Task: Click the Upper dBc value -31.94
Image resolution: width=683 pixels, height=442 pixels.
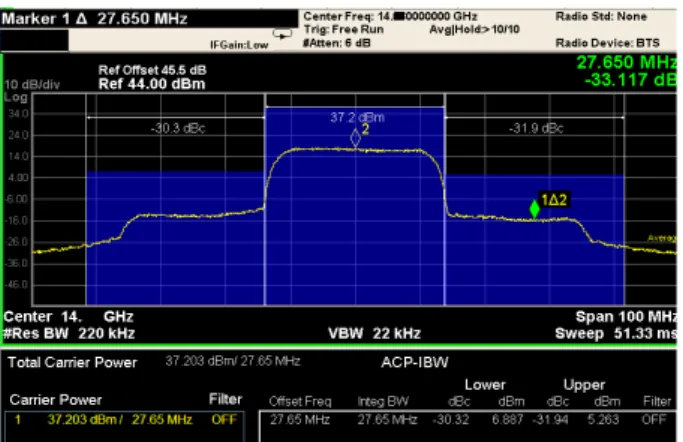Action: click(550, 420)
